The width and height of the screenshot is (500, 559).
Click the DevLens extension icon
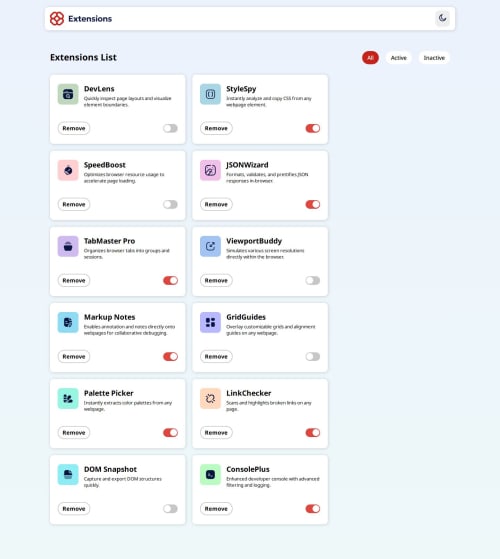pos(68,94)
